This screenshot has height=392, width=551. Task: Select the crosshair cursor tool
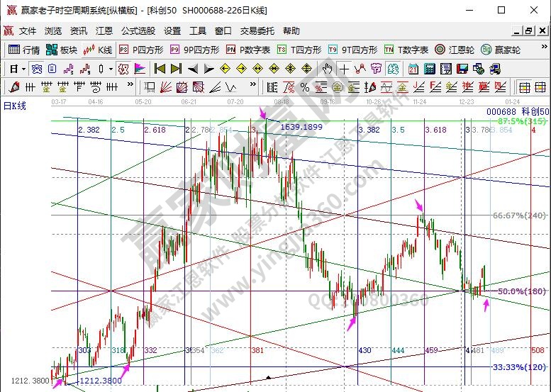coord(344,69)
